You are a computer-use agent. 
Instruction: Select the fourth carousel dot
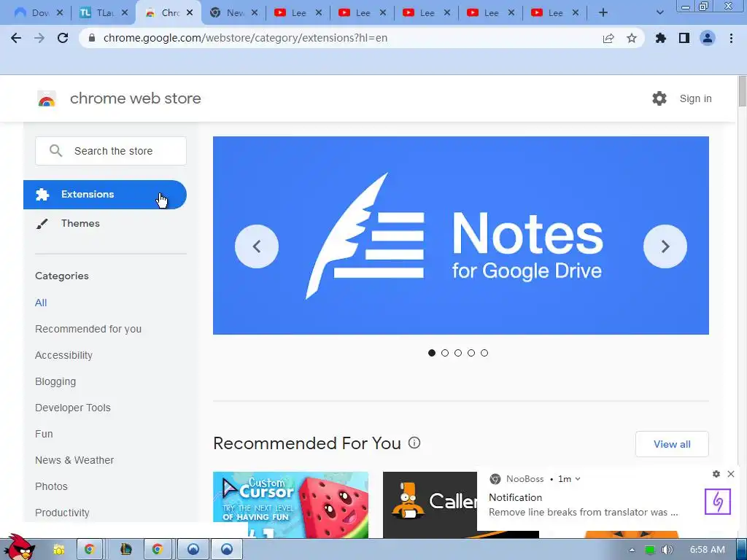(471, 353)
